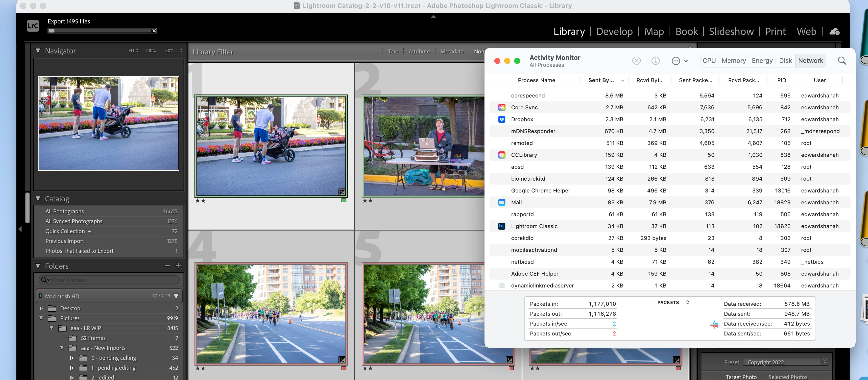868x380 pixels.
Task: Toggle red color label under fourth photo
Action: (344, 368)
